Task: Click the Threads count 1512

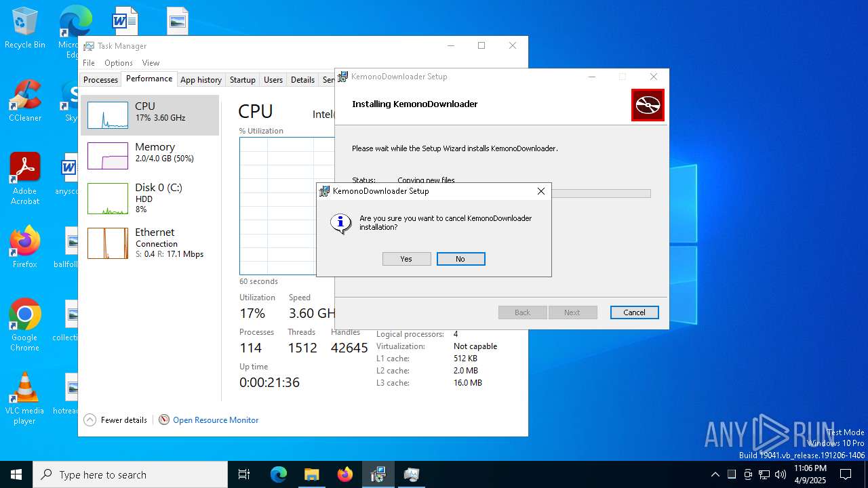Action: pos(302,348)
